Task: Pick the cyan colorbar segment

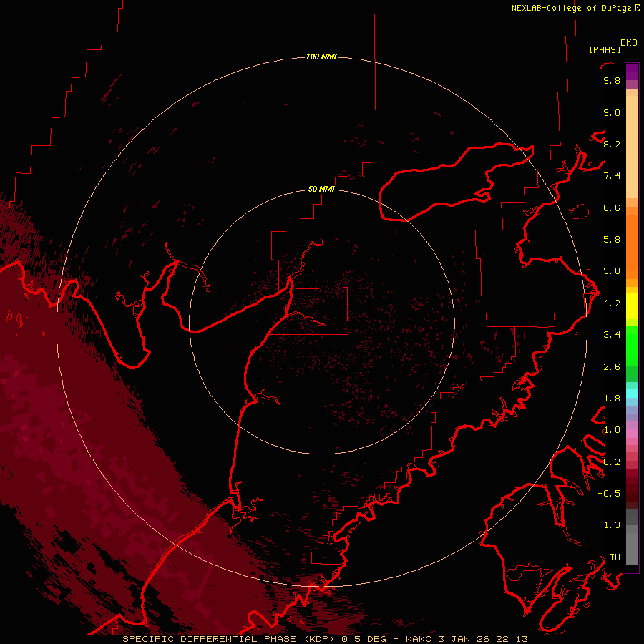Action: pos(632,394)
